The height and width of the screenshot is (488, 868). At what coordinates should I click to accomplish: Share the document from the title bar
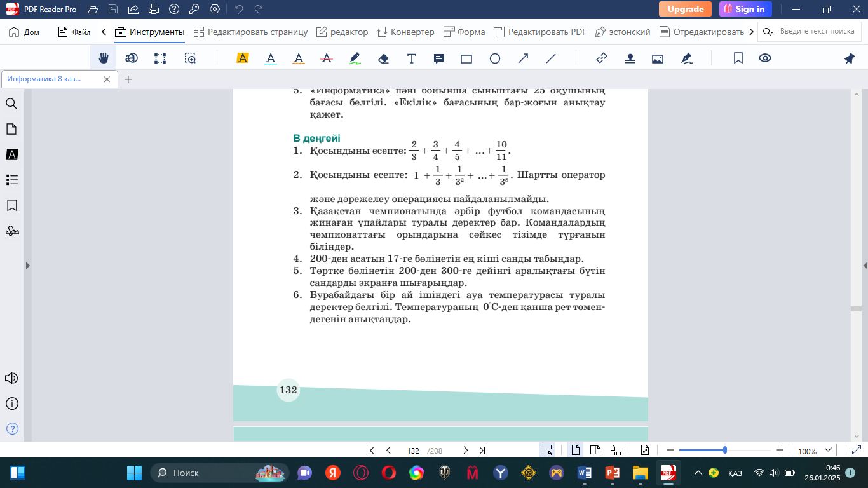coord(133,10)
